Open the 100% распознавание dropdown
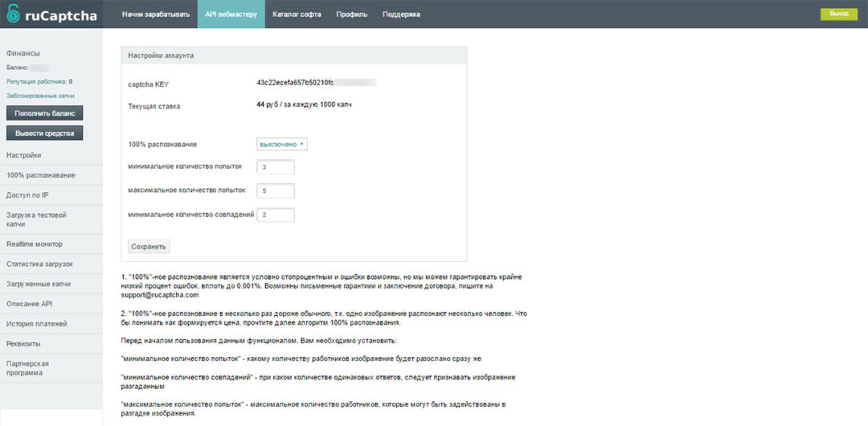The image size is (868, 426). point(281,144)
